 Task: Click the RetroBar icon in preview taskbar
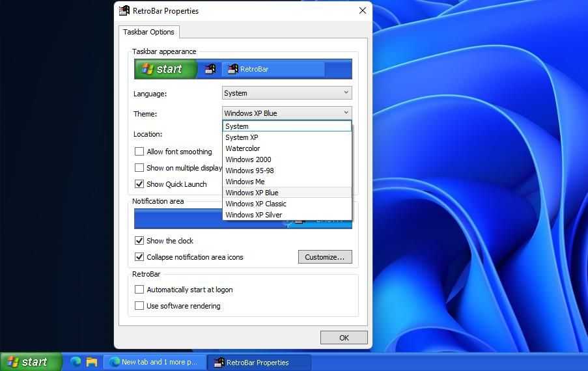pos(210,69)
